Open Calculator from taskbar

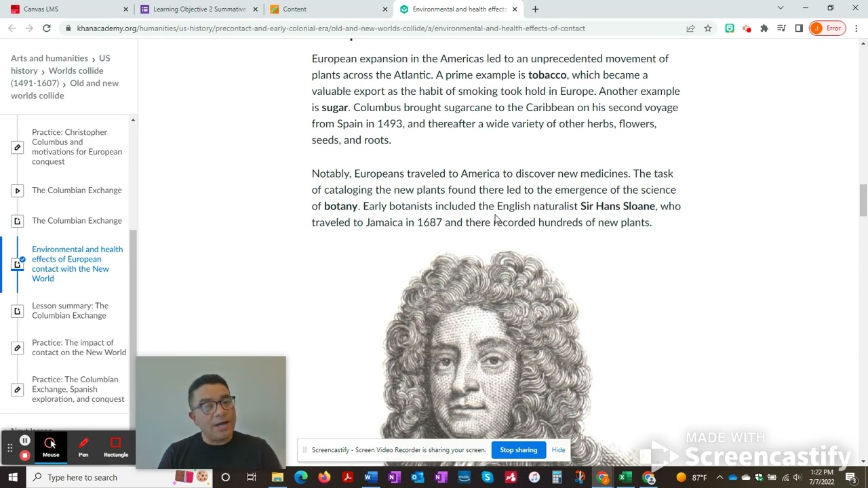pos(557,477)
